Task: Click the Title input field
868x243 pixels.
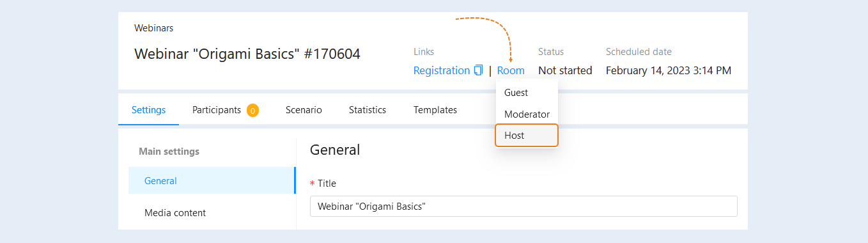Action: click(523, 207)
